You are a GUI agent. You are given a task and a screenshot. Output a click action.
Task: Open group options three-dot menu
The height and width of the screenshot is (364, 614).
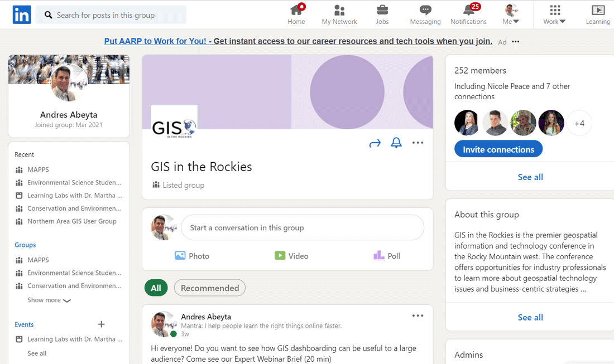(418, 143)
